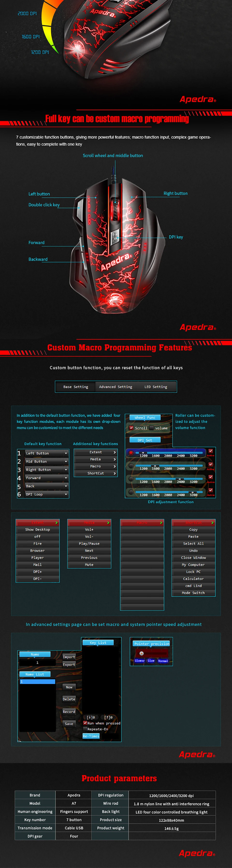Create a macro with the New button
232x868 pixels.
click(69, 687)
